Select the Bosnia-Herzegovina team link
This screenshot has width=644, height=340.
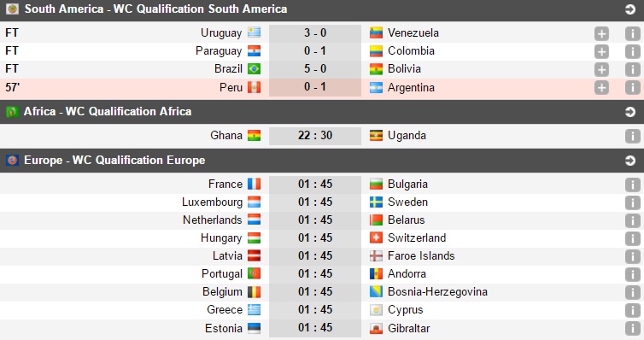pyautogui.click(x=437, y=291)
